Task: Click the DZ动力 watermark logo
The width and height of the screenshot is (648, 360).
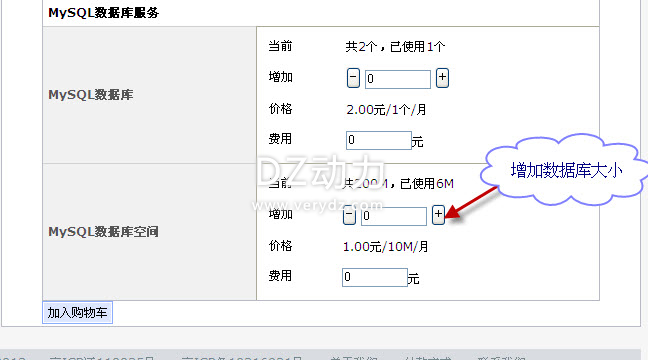Action: pos(321,172)
